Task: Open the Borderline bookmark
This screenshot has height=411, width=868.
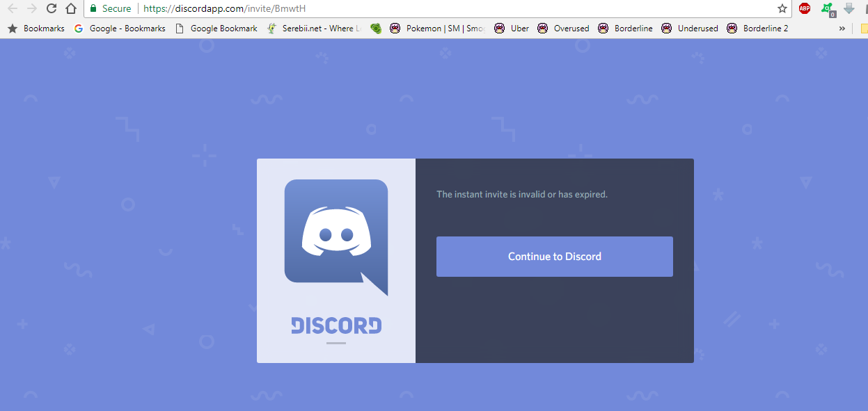Action: [625, 29]
